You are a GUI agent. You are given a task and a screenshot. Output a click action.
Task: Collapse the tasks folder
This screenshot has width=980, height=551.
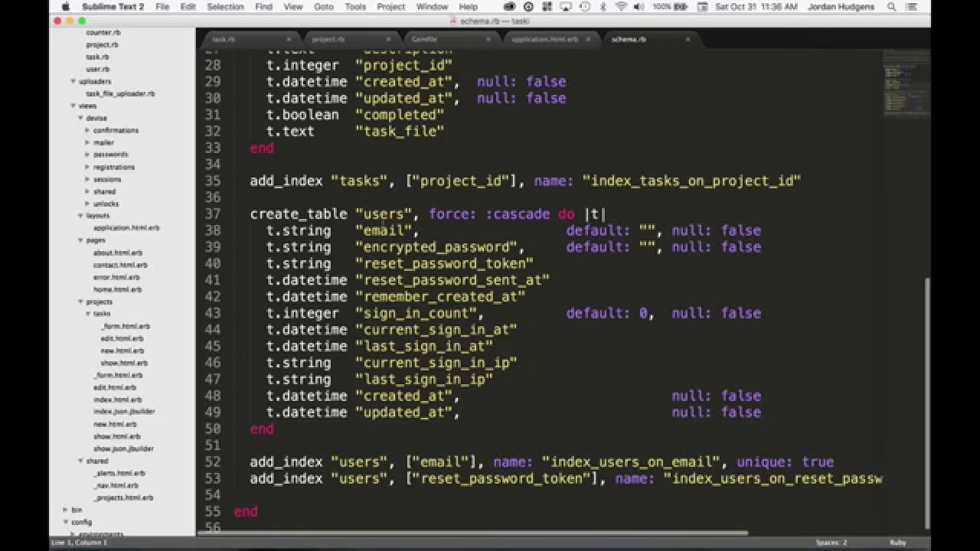click(87, 314)
